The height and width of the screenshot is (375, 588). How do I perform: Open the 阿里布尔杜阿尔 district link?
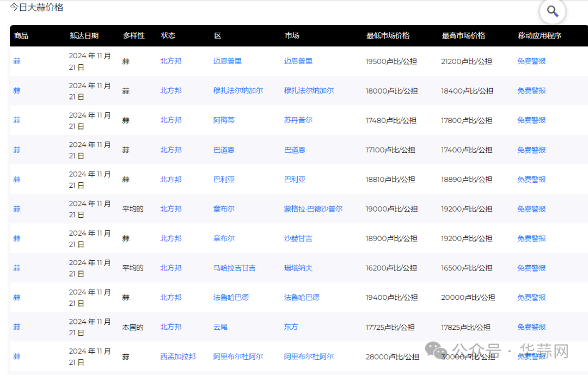(238, 356)
